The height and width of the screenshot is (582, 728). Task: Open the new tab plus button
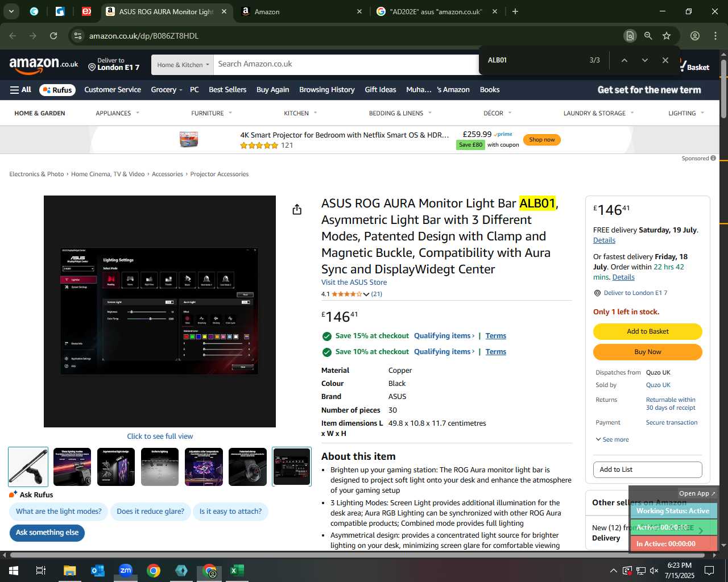[x=515, y=11]
